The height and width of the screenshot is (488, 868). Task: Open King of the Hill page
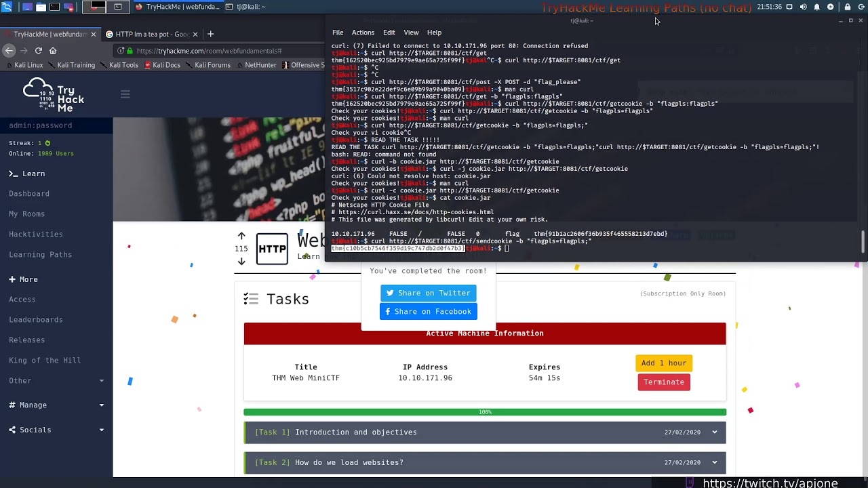(x=45, y=361)
